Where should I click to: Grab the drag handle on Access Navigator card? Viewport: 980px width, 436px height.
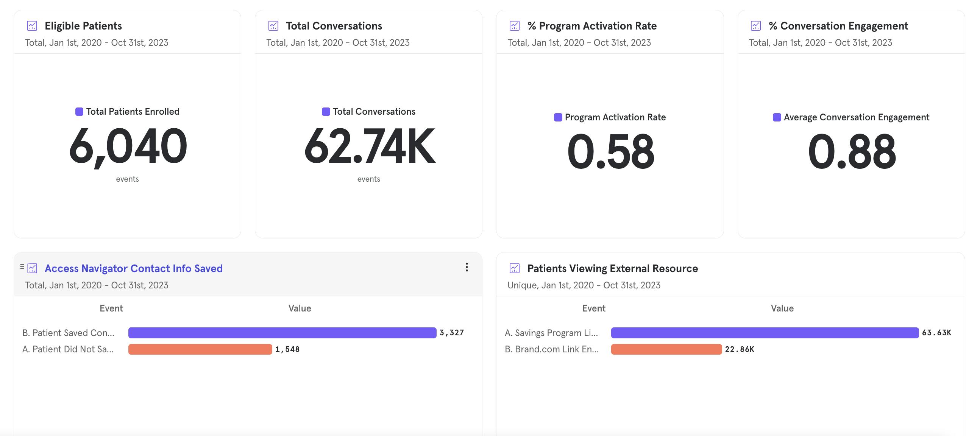click(22, 267)
